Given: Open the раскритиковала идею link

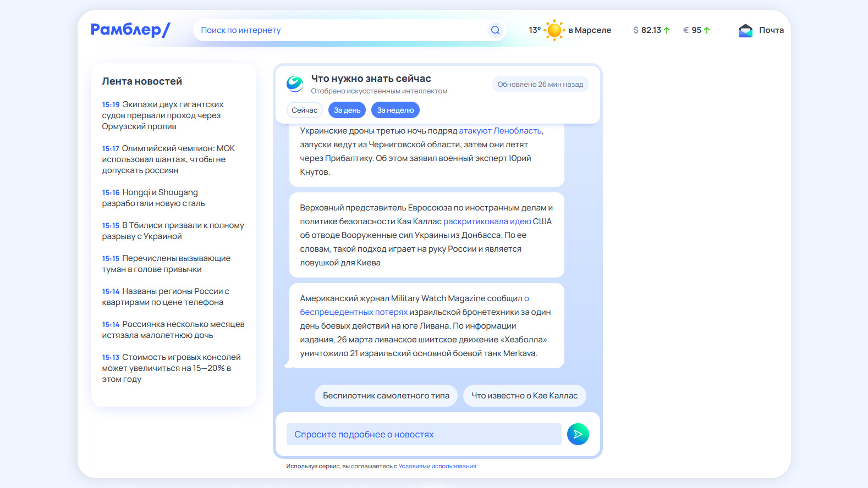Looking at the screenshot, I should click(x=487, y=221).
